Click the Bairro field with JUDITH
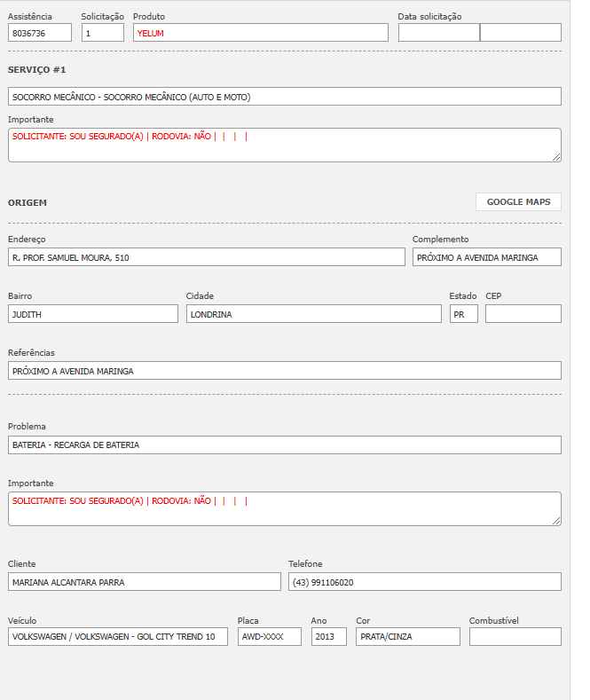Image resolution: width=590 pixels, height=700 pixels. coord(93,314)
